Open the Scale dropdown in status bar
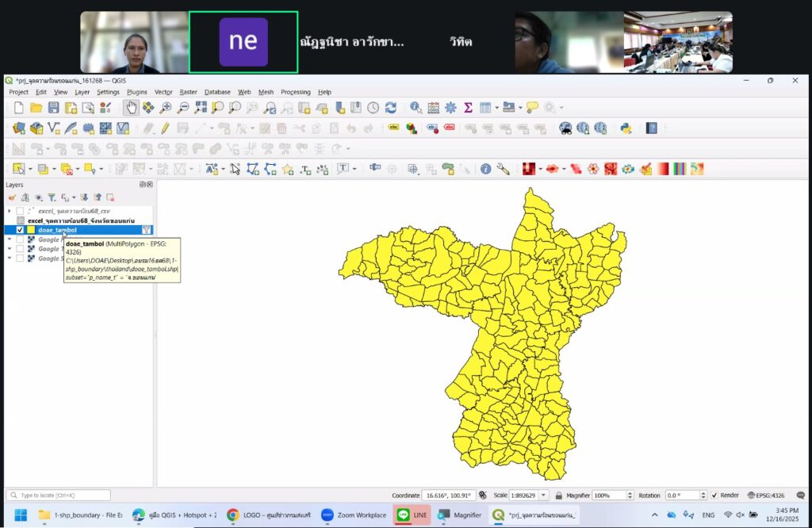The width and height of the screenshot is (812, 528). click(x=547, y=495)
